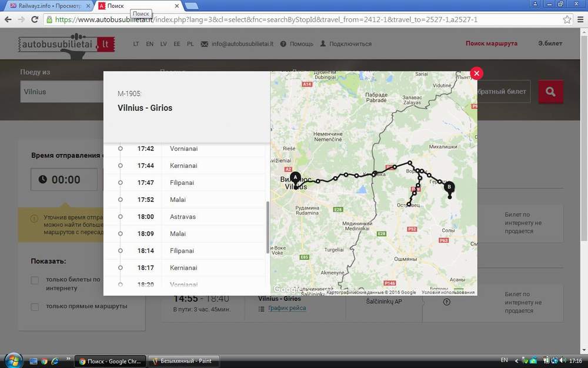Open the 'График рейса' link

286,308
